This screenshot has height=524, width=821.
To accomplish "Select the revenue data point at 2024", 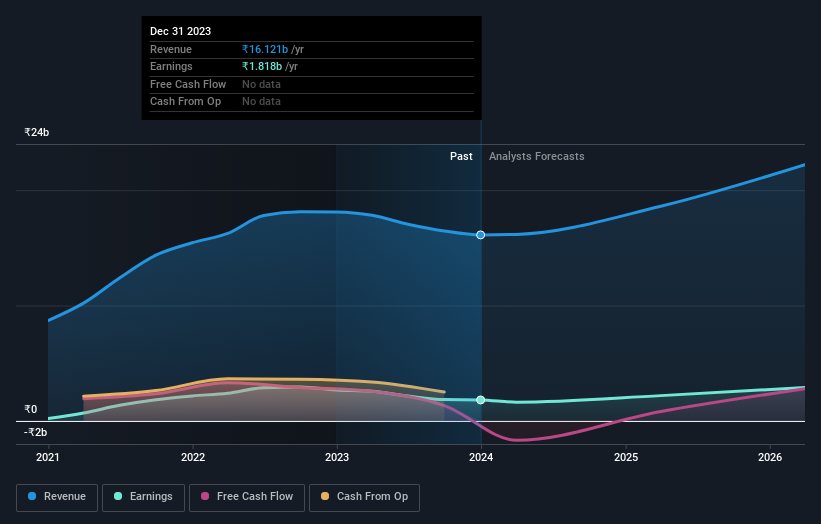I will point(481,235).
